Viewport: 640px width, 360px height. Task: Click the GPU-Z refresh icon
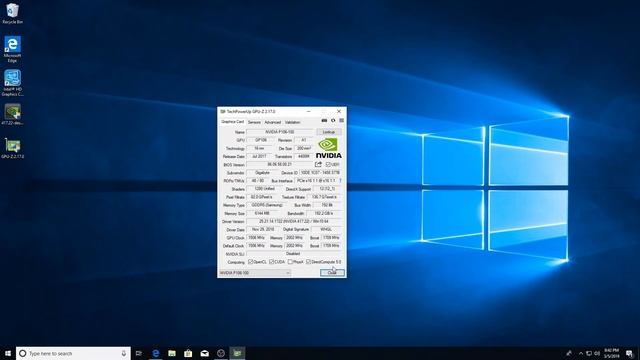point(333,121)
